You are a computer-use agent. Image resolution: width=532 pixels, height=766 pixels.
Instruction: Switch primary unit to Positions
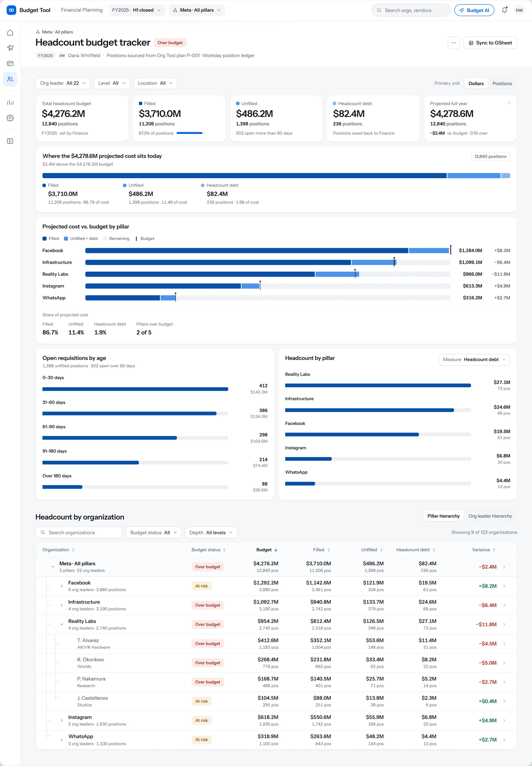point(502,83)
